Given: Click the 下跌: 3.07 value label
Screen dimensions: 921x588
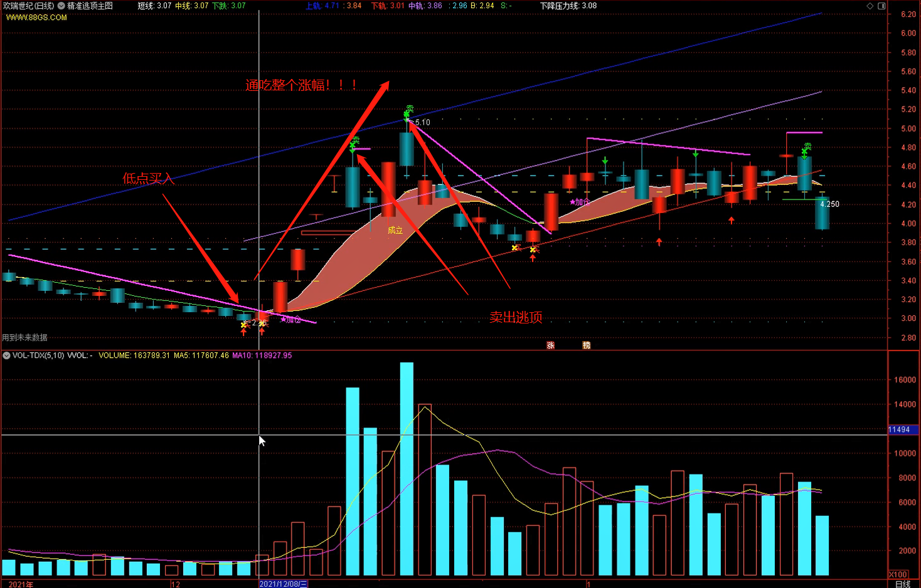Looking at the screenshot, I should point(229,6).
